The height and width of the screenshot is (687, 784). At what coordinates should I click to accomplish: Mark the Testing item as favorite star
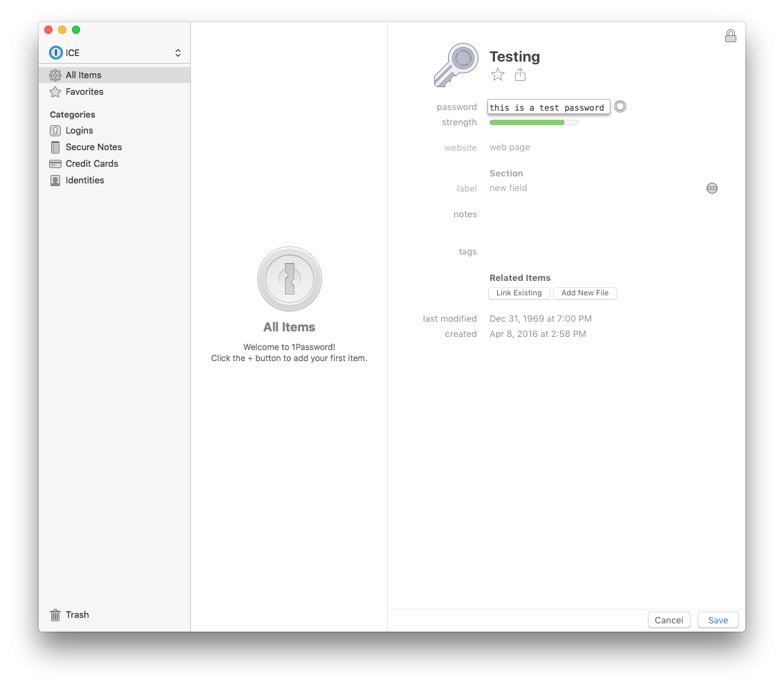click(498, 75)
